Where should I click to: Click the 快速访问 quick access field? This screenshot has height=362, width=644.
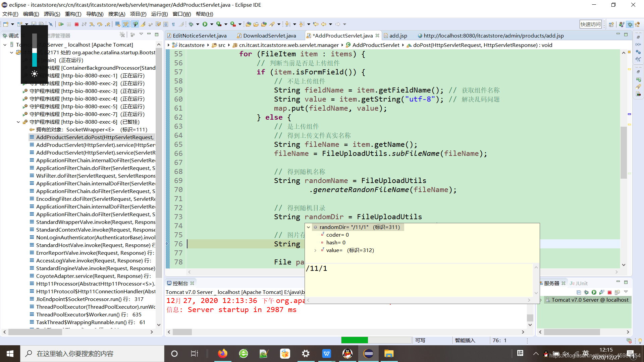pyautogui.click(x=591, y=24)
